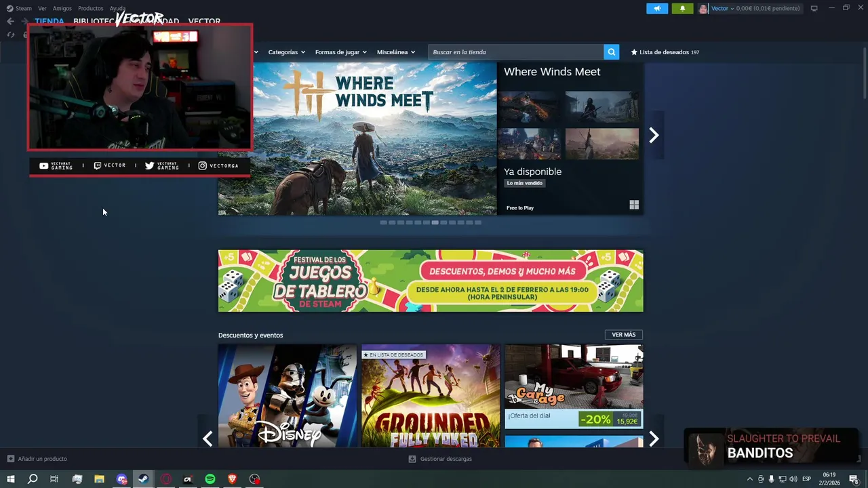Open the Productos menu
The height and width of the screenshot is (488, 868).
click(91, 8)
